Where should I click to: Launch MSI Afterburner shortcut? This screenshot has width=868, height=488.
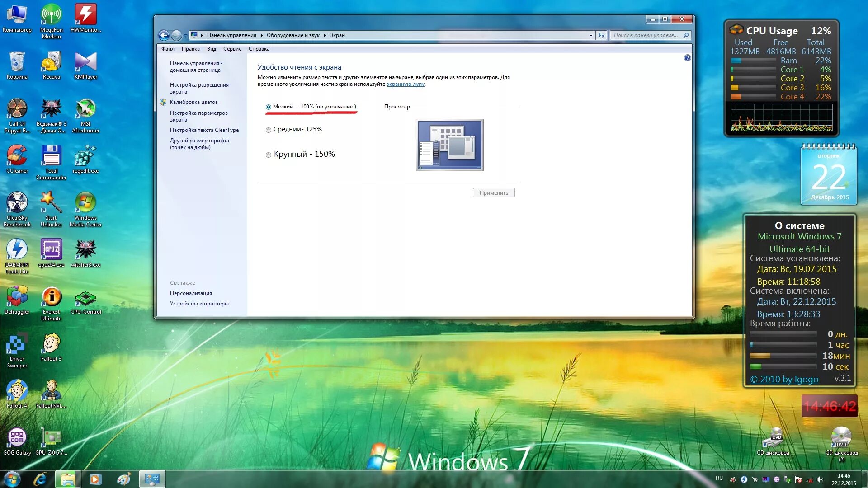click(85, 116)
